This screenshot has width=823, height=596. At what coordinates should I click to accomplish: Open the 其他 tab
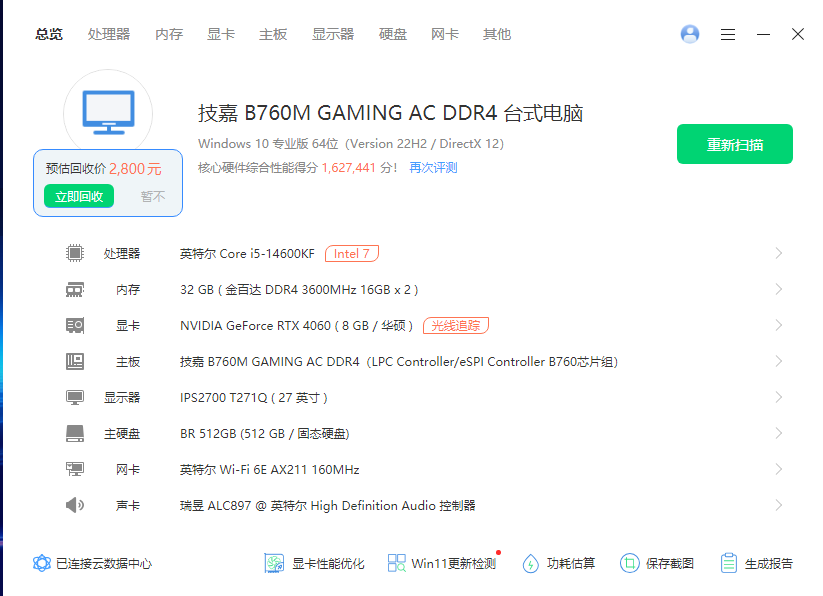tap(497, 35)
